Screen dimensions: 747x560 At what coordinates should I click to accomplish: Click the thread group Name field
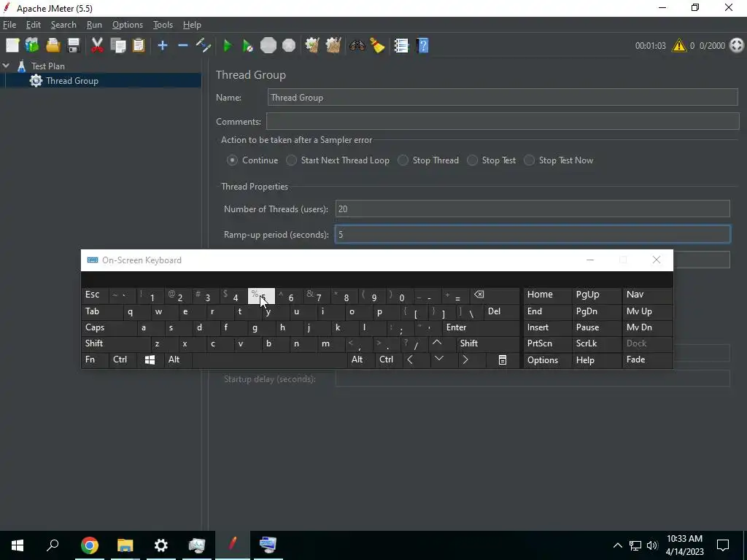click(x=503, y=98)
